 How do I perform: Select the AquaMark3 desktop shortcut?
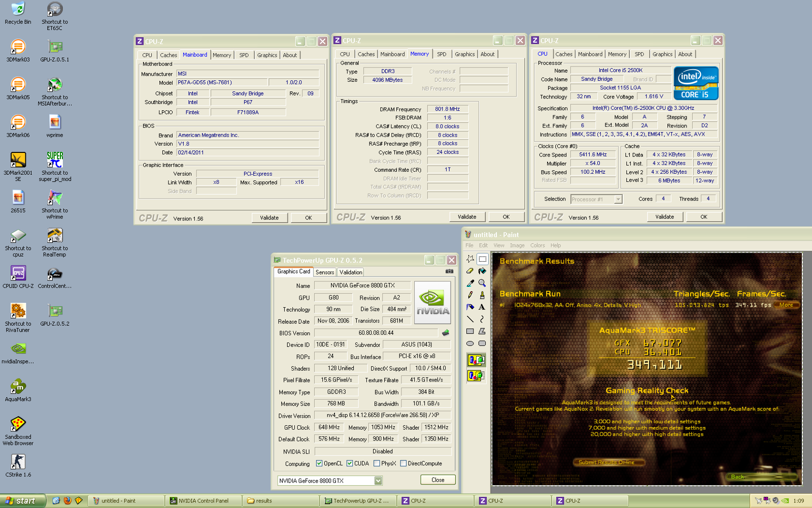(18, 390)
